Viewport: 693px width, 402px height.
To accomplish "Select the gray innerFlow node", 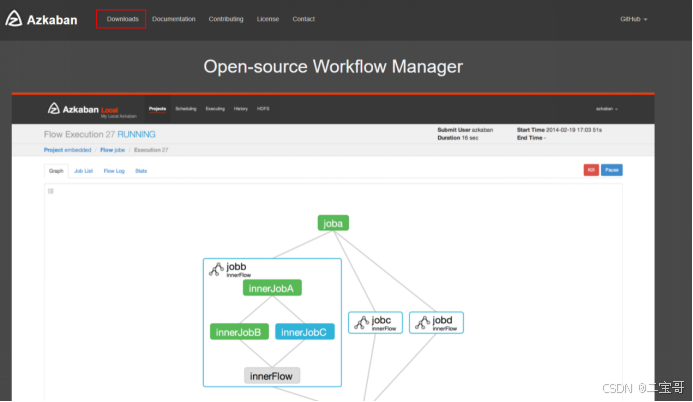I will (272, 376).
